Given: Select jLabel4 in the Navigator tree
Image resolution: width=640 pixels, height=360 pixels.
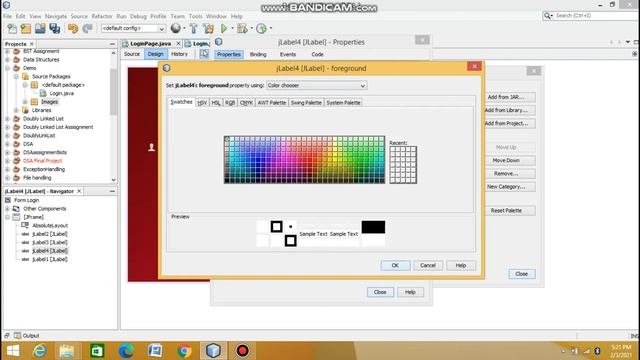Looking at the screenshot, I should 50,251.
